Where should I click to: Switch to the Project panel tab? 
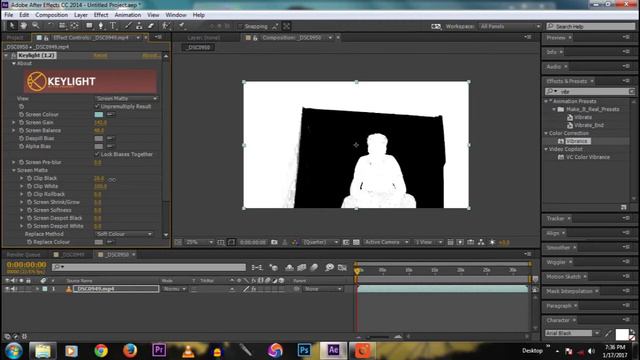(15, 38)
